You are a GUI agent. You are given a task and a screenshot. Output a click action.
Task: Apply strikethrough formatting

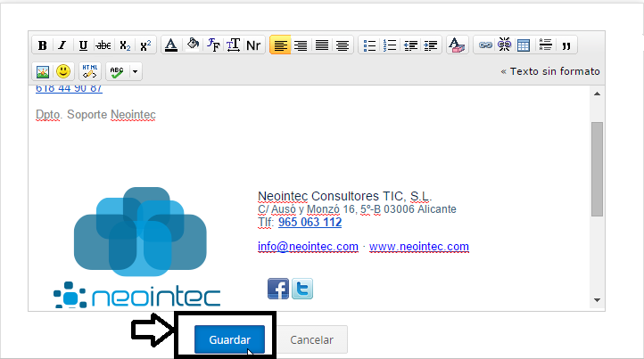tap(103, 45)
